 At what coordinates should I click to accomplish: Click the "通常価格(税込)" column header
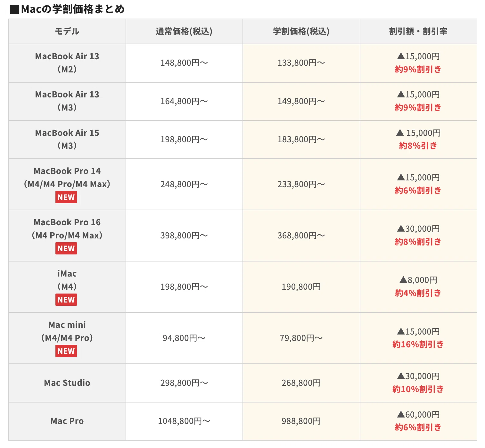(x=184, y=31)
